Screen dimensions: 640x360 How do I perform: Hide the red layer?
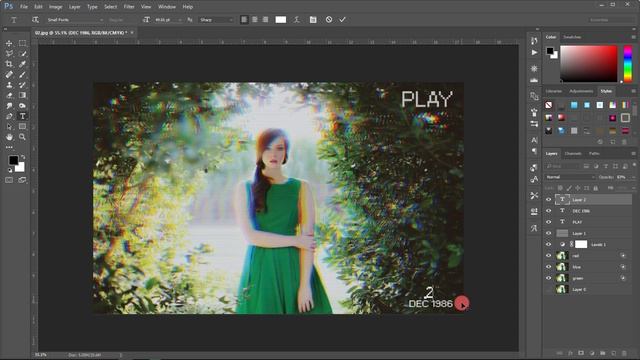click(549, 256)
